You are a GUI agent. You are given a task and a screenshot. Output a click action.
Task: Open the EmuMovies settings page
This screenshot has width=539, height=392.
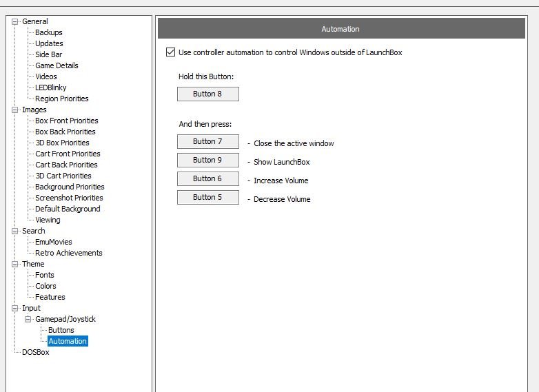[x=53, y=242]
